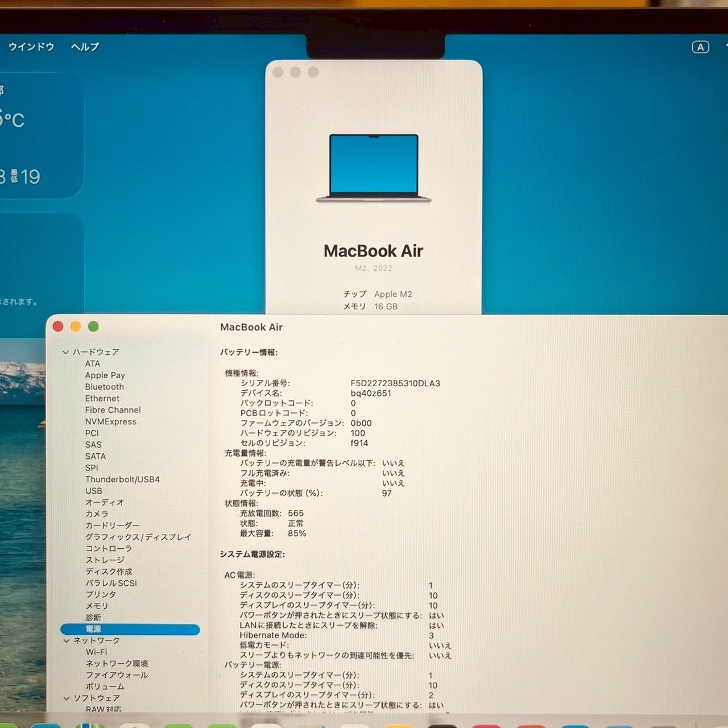Open the ウインドウ menu in menu bar
Image resolution: width=728 pixels, height=728 pixels.
[31, 47]
